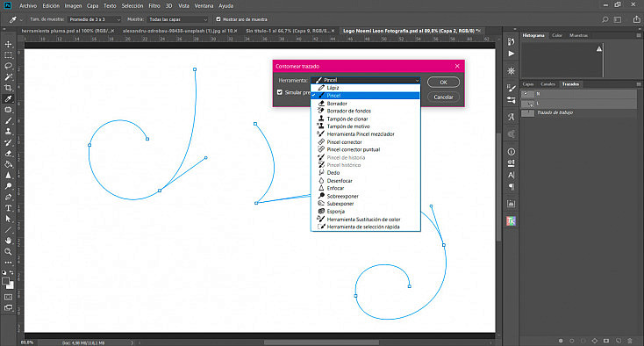Screen dimensions: 644x346
Task: Select the Brush tool in the toolbar
Action: click(8, 121)
